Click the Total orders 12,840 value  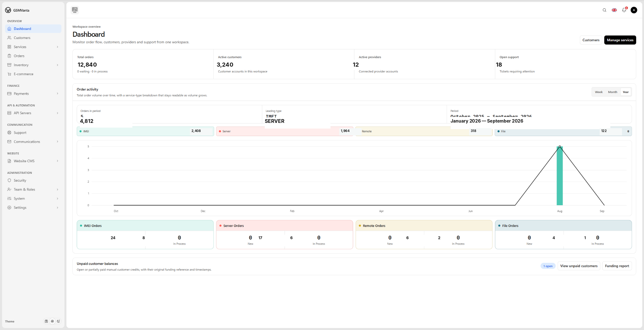[87, 65]
